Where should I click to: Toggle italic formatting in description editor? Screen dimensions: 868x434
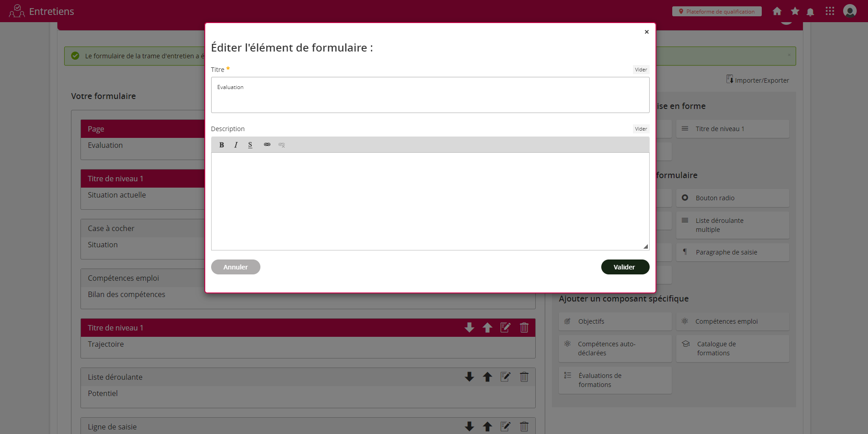(x=236, y=145)
